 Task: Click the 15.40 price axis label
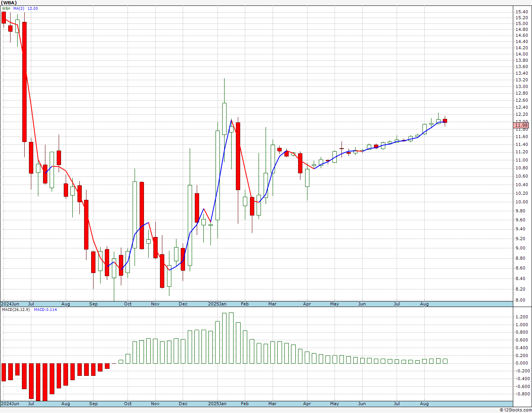(x=521, y=12)
